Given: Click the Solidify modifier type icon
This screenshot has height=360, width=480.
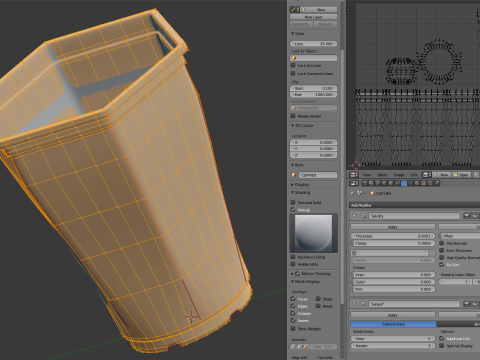Looking at the screenshot, I should click(364, 216).
